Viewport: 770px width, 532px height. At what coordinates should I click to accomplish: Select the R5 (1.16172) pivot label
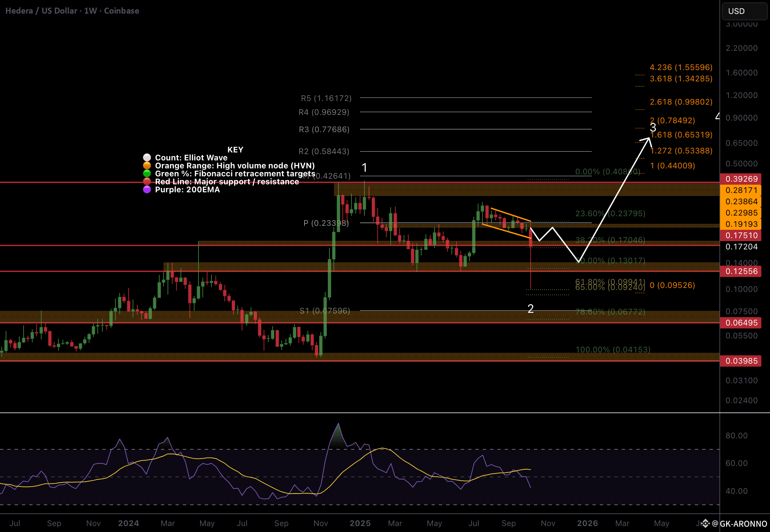(x=326, y=98)
